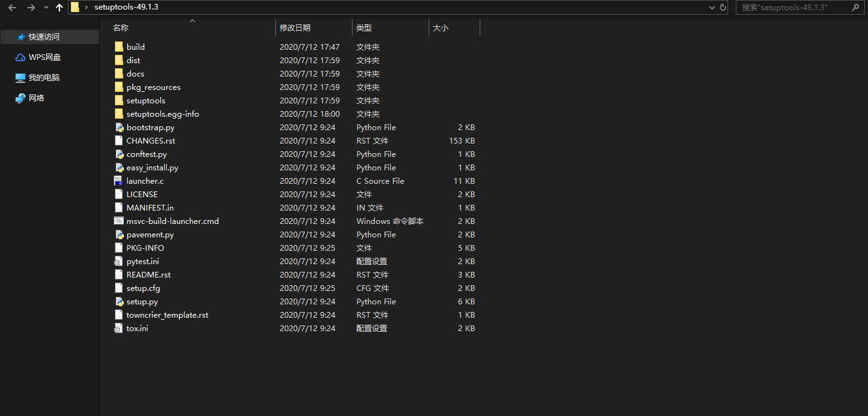Image resolution: width=868 pixels, height=416 pixels.
Task: Click the easy_install.py Python file icon
Action: 119,167
